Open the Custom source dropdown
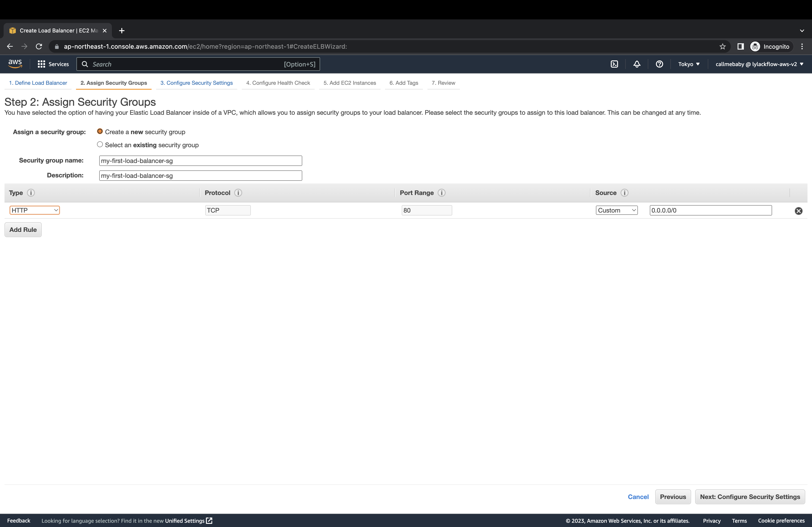This screenshot has width=812, height=527. [x=616, y=210]
